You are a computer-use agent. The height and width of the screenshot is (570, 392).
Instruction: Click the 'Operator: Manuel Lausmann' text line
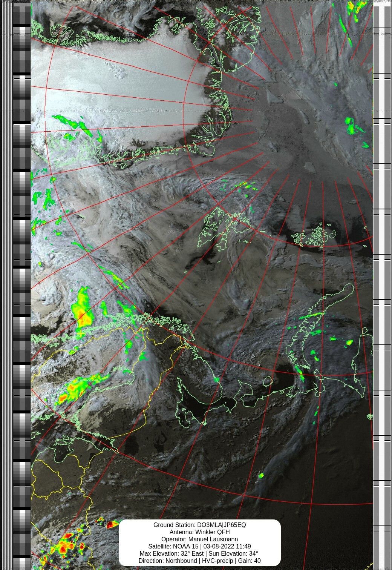pos(199,539)
